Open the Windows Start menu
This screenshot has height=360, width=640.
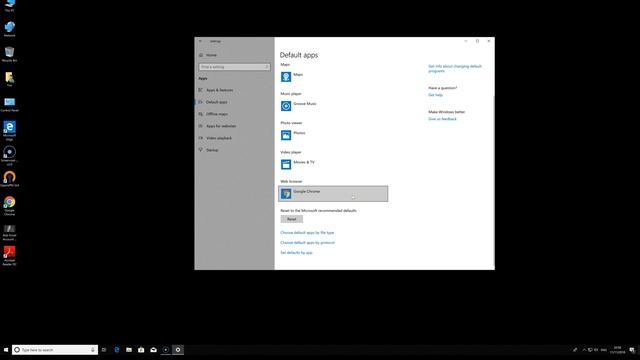pos(6,350)
